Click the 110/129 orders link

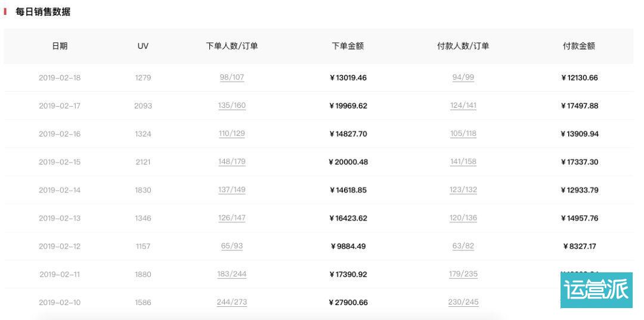point(232,133)
